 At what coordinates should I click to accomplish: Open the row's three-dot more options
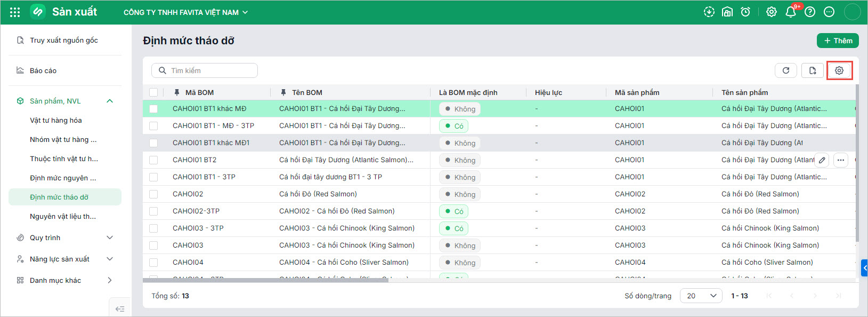[841, 160]
